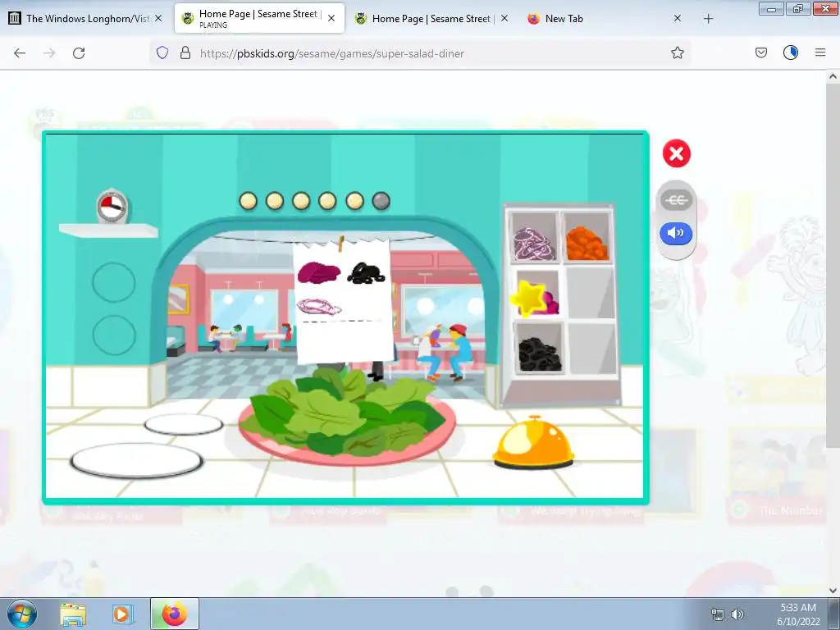Toggle closed captions CC button

click(676, 200)
